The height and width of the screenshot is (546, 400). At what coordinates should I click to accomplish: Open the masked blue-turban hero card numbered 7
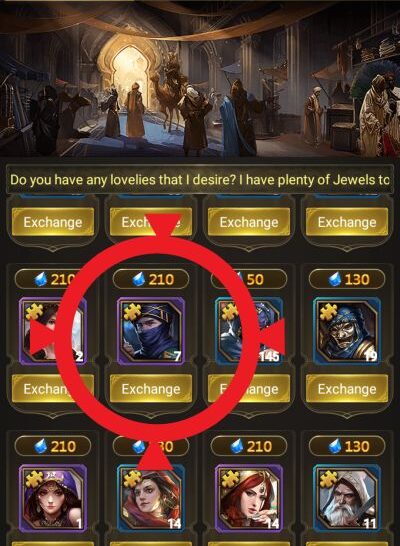(x=151, y=331)
